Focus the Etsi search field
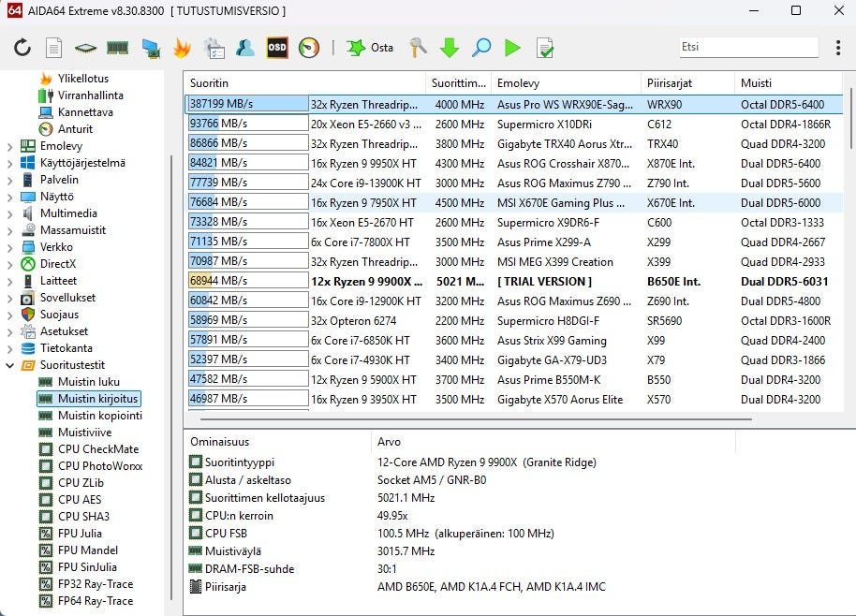 [x=748, y=47]
